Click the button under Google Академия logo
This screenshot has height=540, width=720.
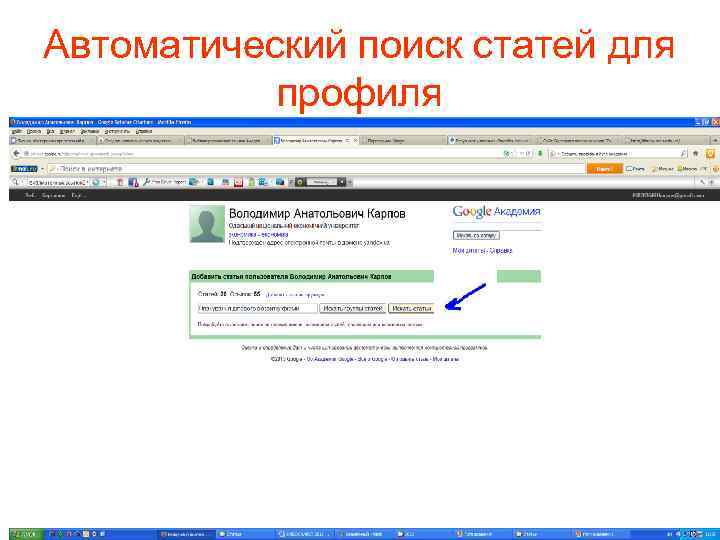pos(476,235)
